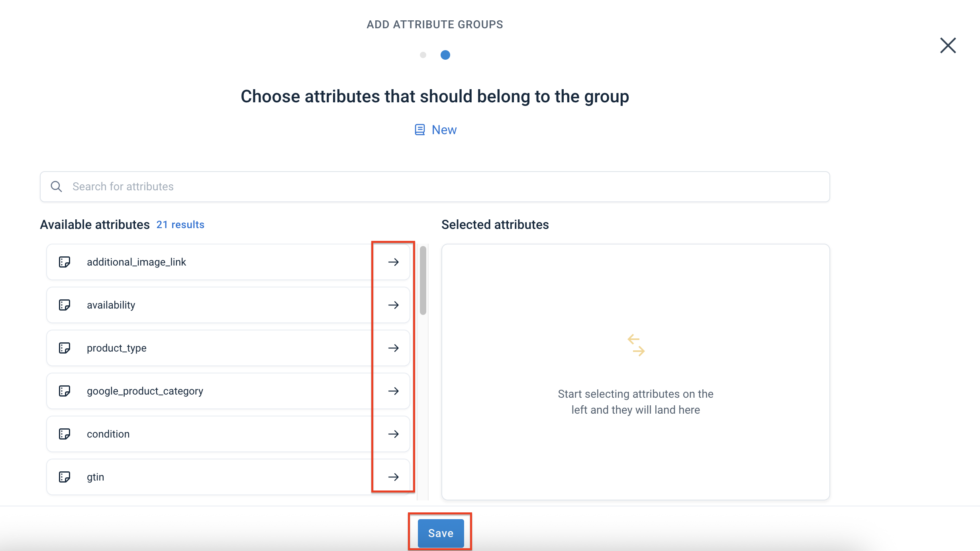Click the document icon beside New

pyautogui.click(x=419, y=129)
